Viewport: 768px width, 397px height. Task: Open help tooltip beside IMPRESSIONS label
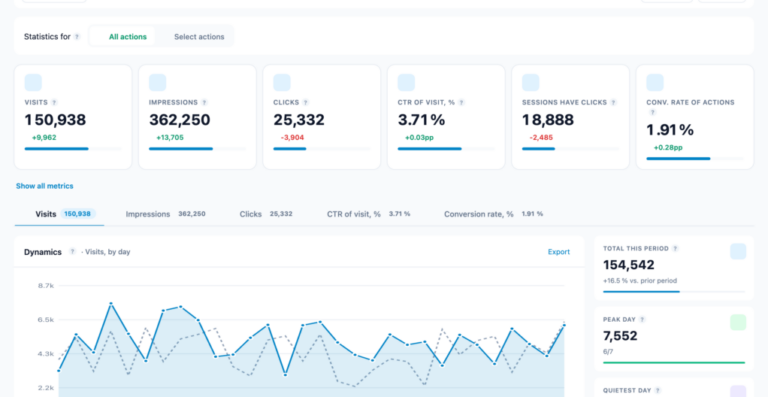pos(204,103)
